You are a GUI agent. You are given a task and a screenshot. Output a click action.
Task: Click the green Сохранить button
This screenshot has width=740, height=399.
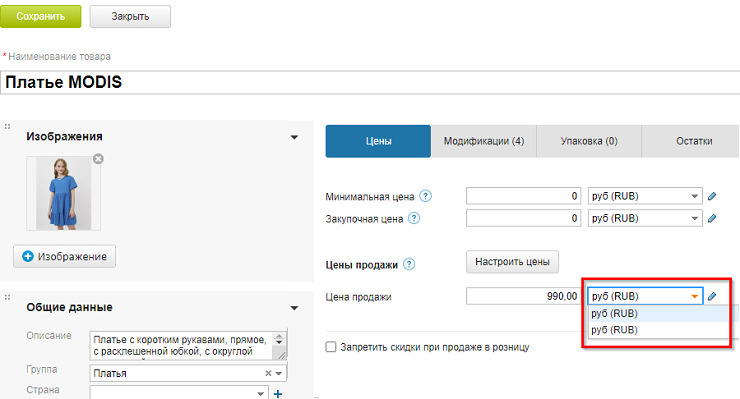point(41,17)
